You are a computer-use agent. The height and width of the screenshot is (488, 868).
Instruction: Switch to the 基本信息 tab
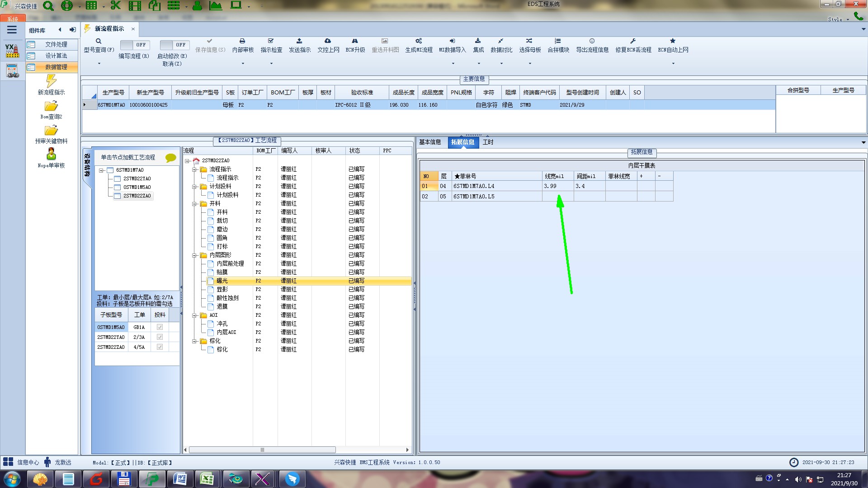click(429, 142)
